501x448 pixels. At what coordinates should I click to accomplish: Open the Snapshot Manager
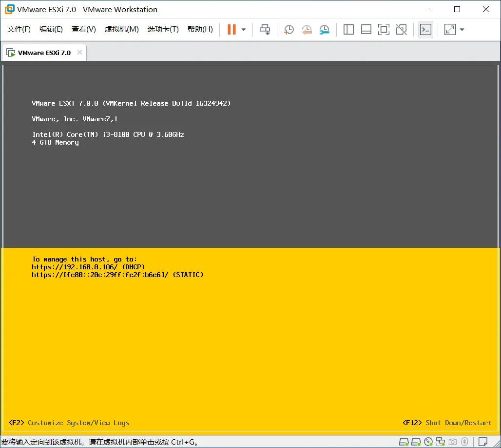tap(324, 29)
